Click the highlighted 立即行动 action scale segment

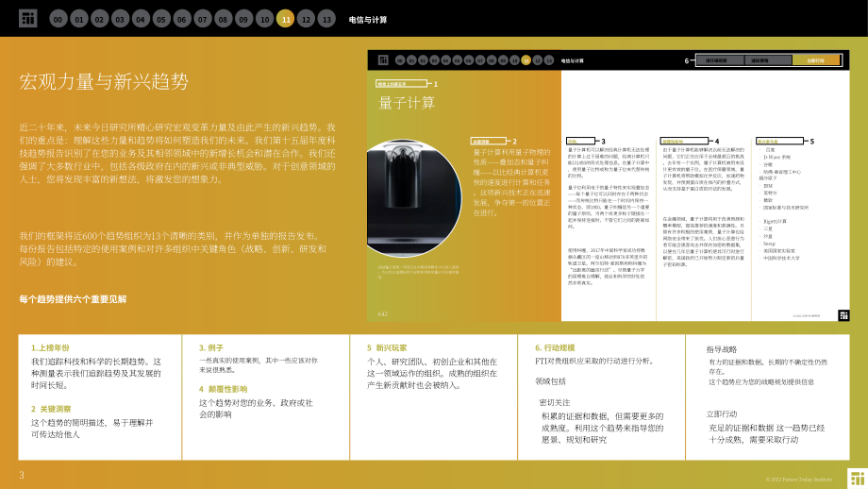tap(816, 60)
